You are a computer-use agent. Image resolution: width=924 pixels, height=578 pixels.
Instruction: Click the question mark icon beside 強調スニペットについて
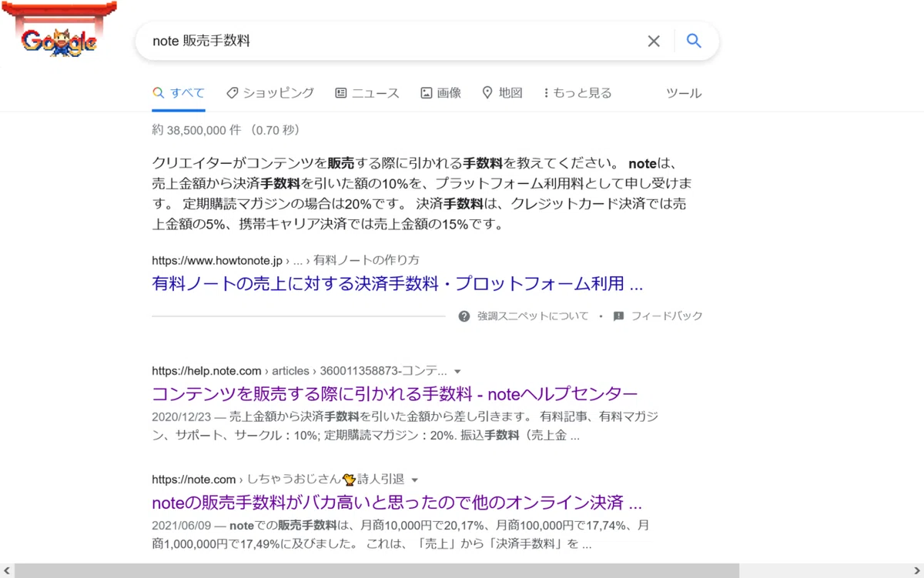coord(464,316)
